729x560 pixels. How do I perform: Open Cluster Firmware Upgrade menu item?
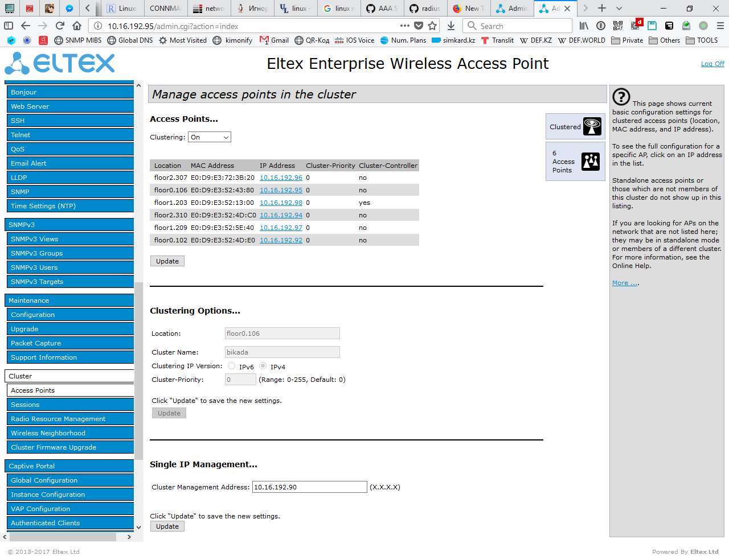pyautogui.click(x=70, y=447)
